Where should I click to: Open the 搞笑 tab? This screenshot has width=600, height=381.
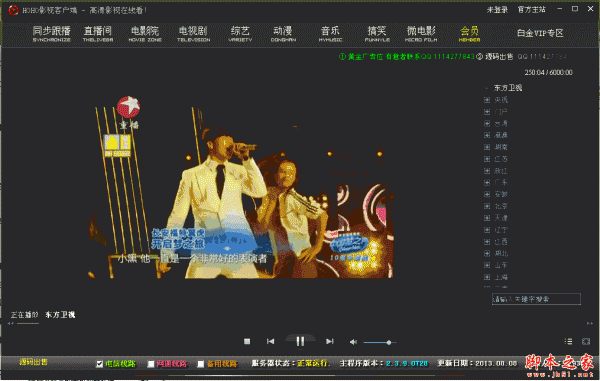coord(377,34)
